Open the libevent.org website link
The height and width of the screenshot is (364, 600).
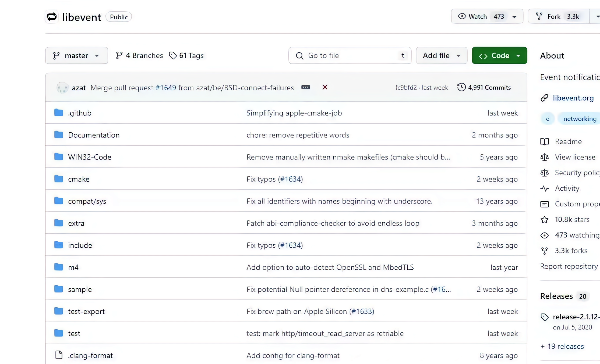pos(573,98)
